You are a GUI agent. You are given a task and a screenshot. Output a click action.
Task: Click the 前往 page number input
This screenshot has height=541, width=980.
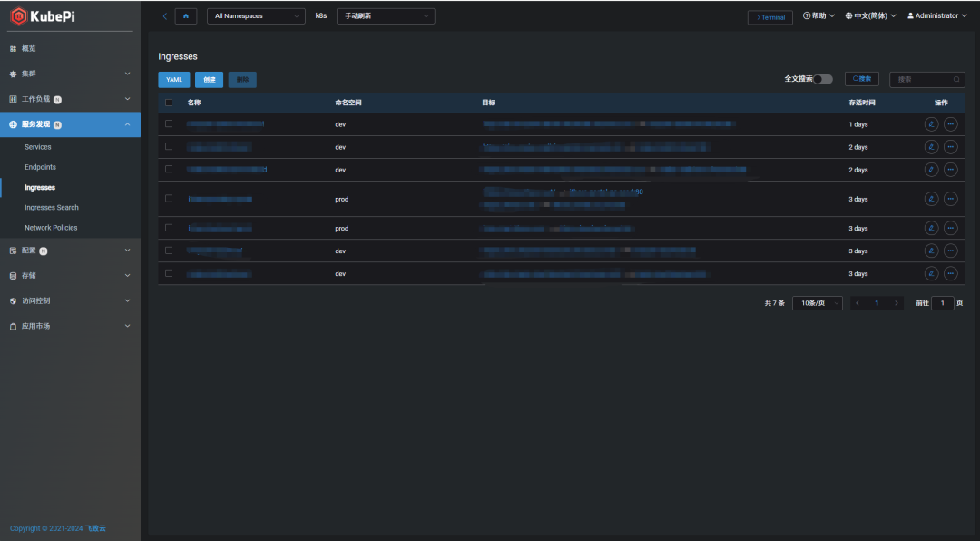[943, 303]
